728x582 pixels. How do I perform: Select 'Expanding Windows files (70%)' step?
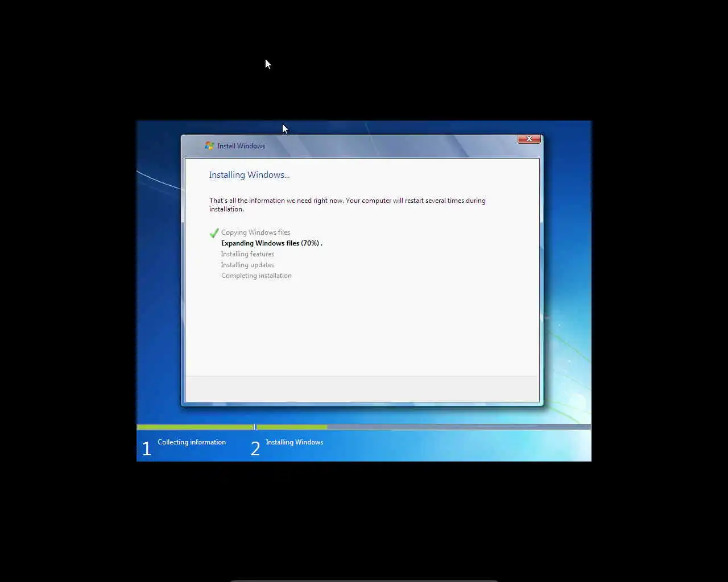(x=271, y=243)
